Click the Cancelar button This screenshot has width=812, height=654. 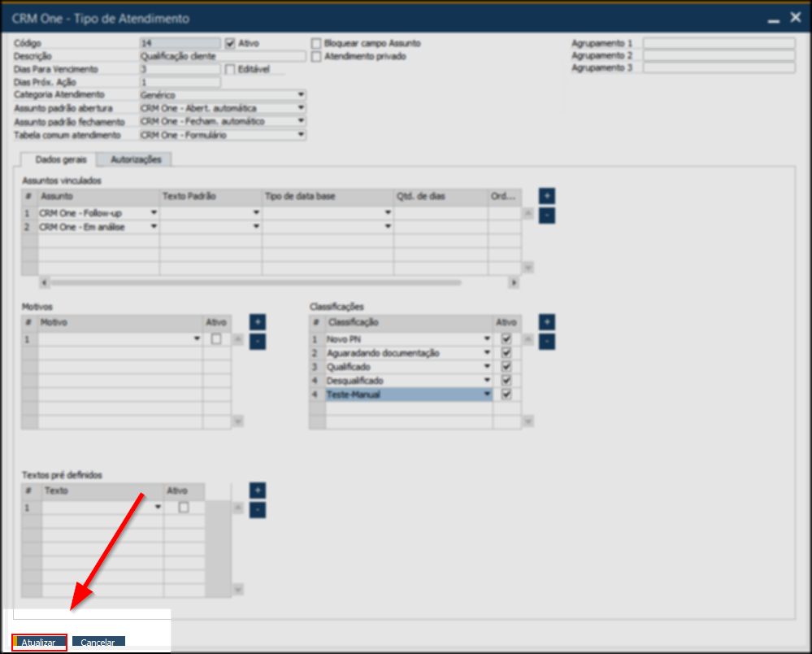point(98,643)
